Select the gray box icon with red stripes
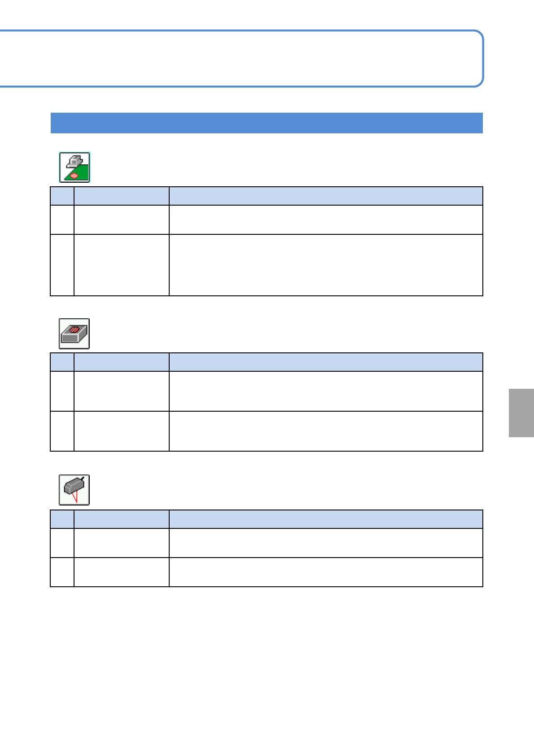 [x=74, y=334]
